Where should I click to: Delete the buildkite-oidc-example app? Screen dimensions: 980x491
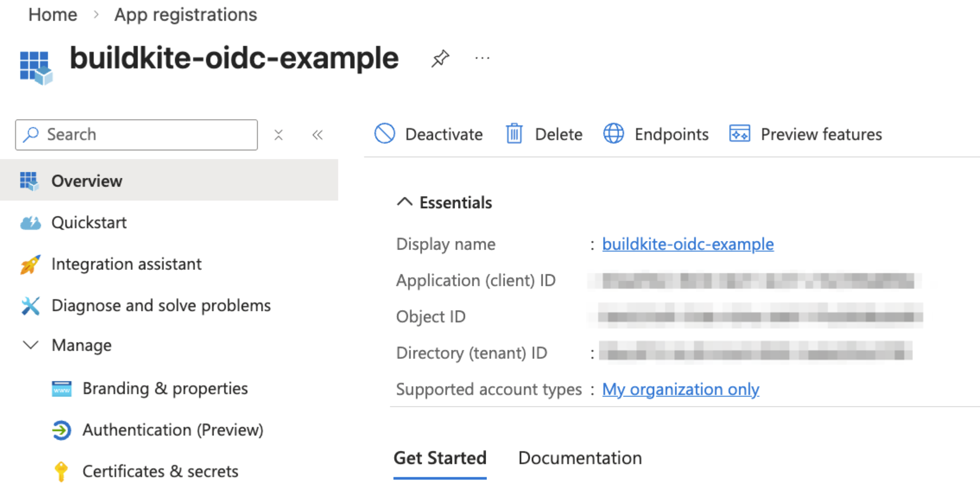(544, 134)
